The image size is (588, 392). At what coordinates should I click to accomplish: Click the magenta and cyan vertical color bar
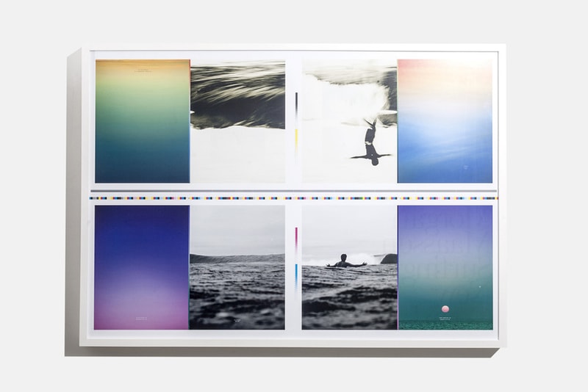[296, 263]
